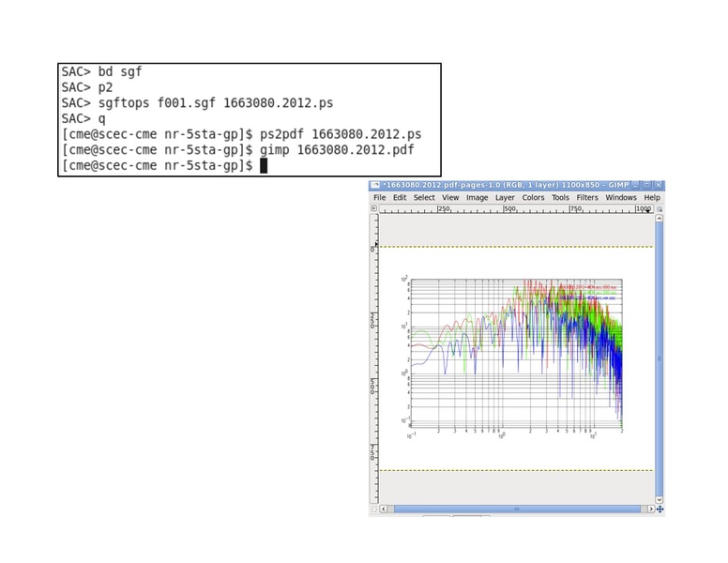Click the navigation cross icon at bottom right
Screen dimensions: 728x563
pos(660,510)
